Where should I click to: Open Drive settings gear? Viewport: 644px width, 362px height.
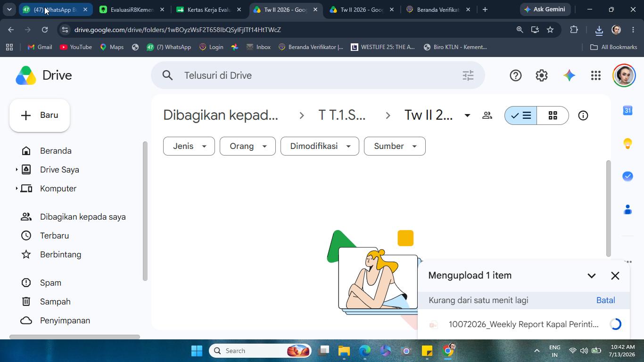tap(542, 75)
